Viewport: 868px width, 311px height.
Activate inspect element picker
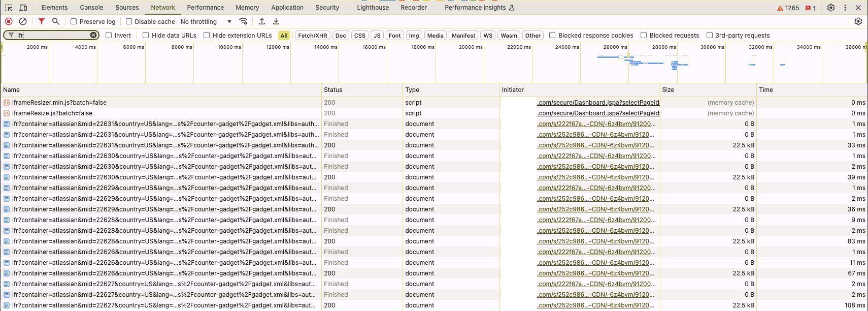(9, 8)
